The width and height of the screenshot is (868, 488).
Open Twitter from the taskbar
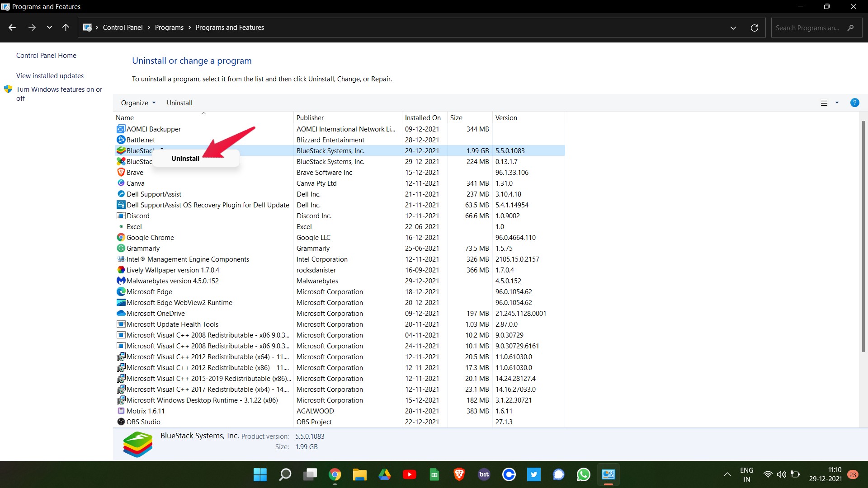[534, 474]
